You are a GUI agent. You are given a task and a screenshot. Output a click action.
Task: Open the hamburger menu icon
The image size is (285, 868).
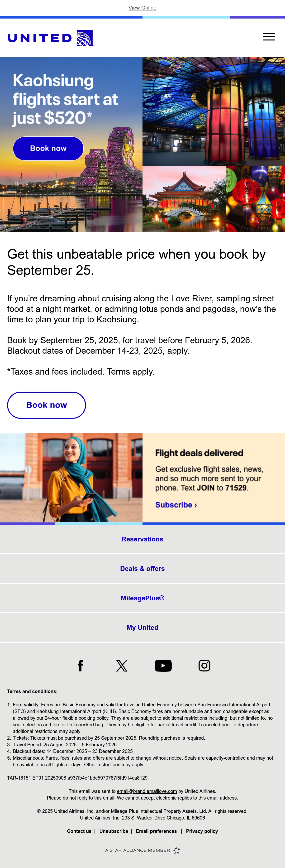(268, 37)
